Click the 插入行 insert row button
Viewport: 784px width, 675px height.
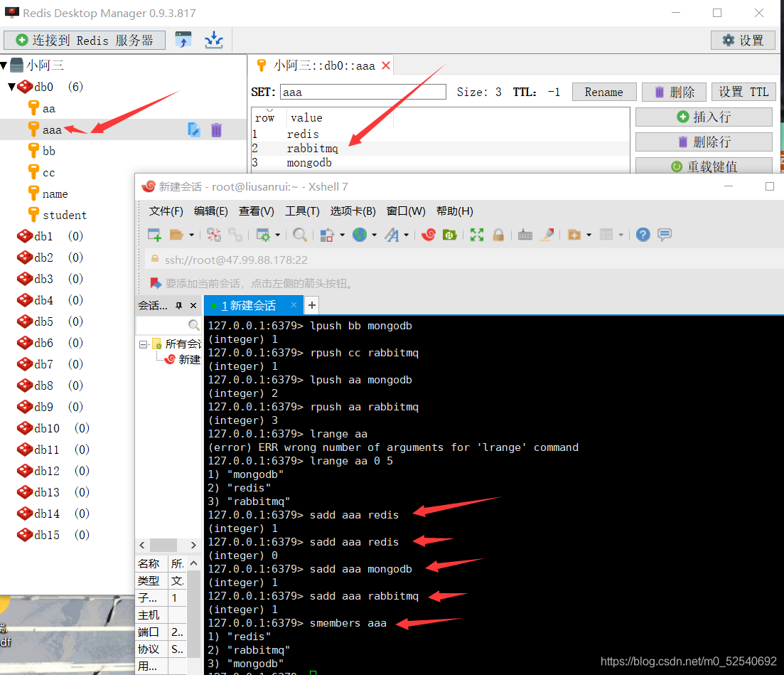[704, 117]
